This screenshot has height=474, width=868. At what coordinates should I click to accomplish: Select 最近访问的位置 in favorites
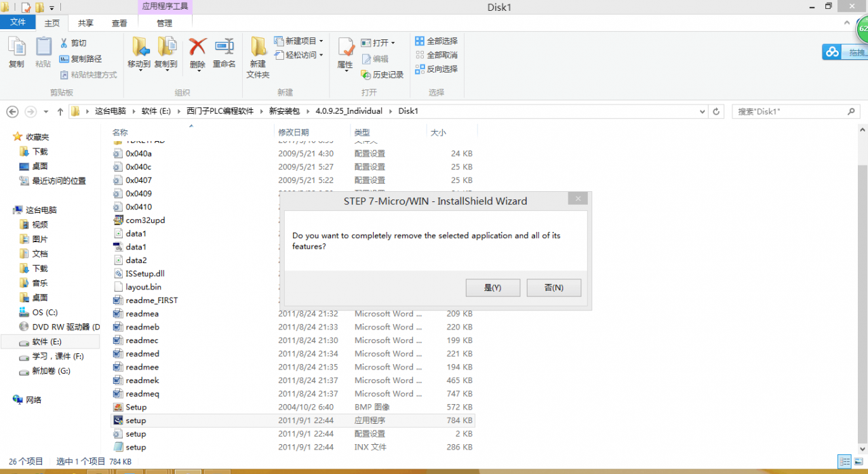click(59, 181)
